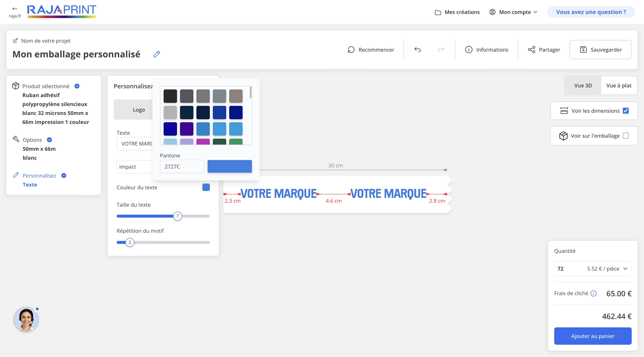The width and height of the screenshot is (644, 357).
Task: Click the undo arrow icon
Action: point(417,50)
